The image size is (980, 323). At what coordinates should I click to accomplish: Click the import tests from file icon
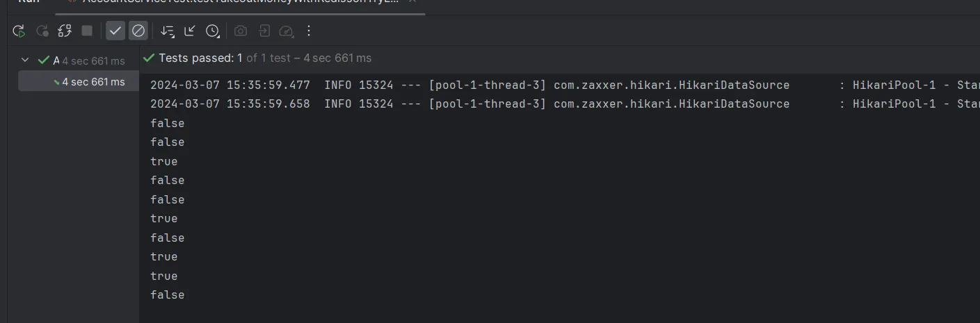(264, 31)
